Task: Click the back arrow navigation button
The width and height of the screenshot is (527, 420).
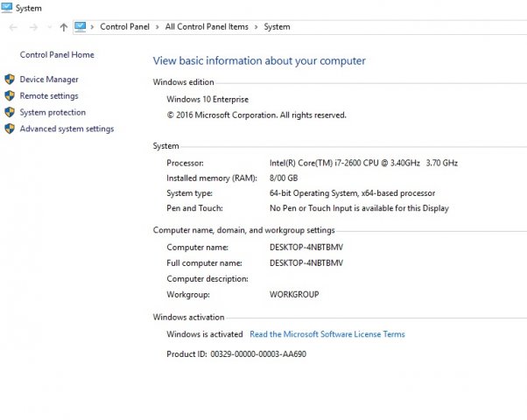Action: [x=11, y=27]
